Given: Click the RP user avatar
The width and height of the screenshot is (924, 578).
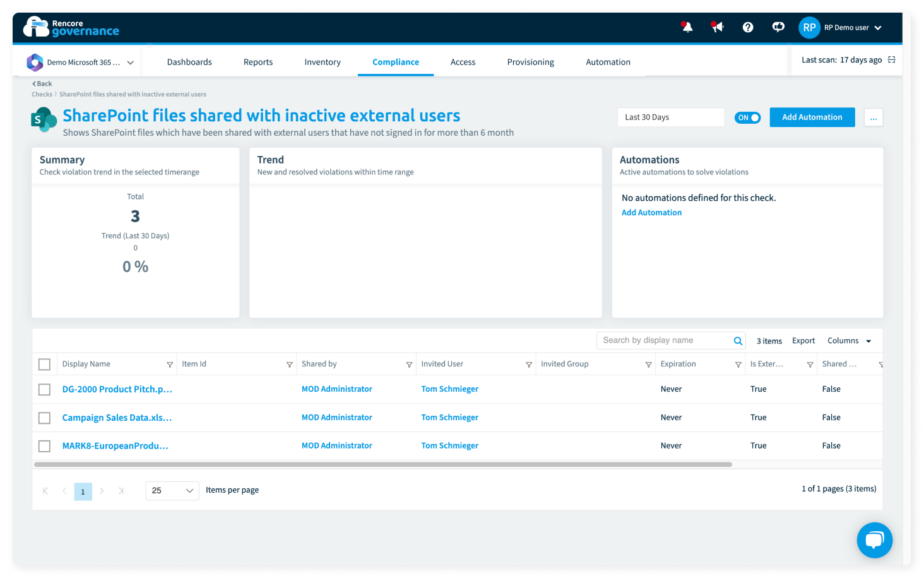Looking at the screenshot, I should click(x=809, y=28).
